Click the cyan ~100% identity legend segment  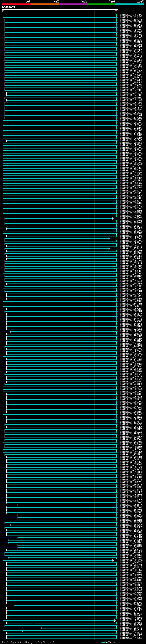(x=130, y=4)
